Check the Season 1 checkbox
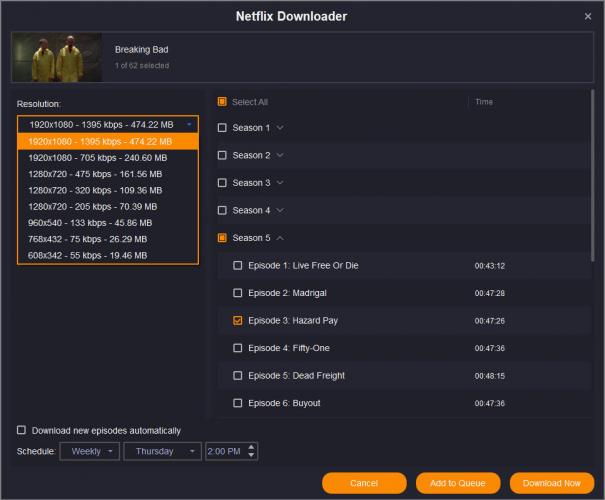 point(222,128)
